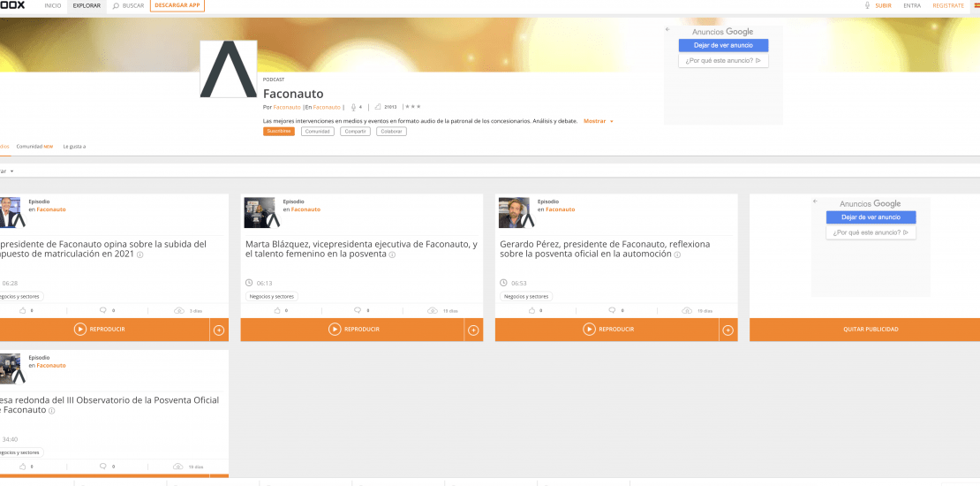Open SUBIR upload link
The height and width of the screenshot is (486, 980).
[883, 5]
